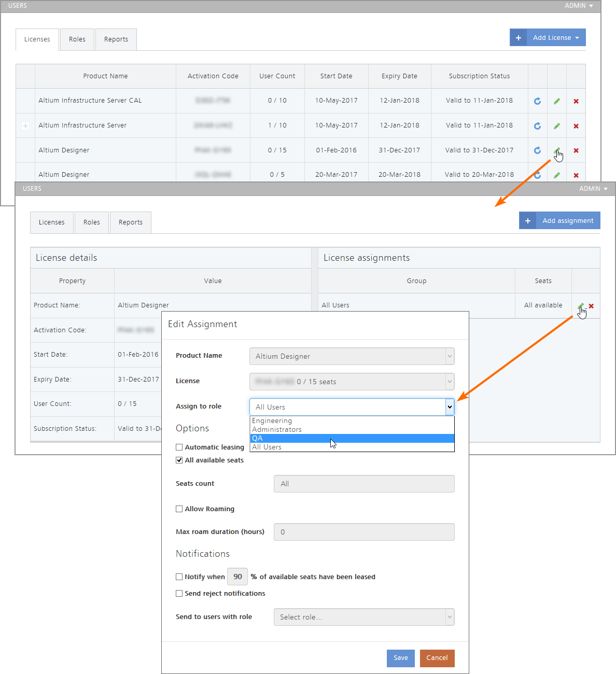Save the edited assignment

pyautogui.click(x=401, y=658)
